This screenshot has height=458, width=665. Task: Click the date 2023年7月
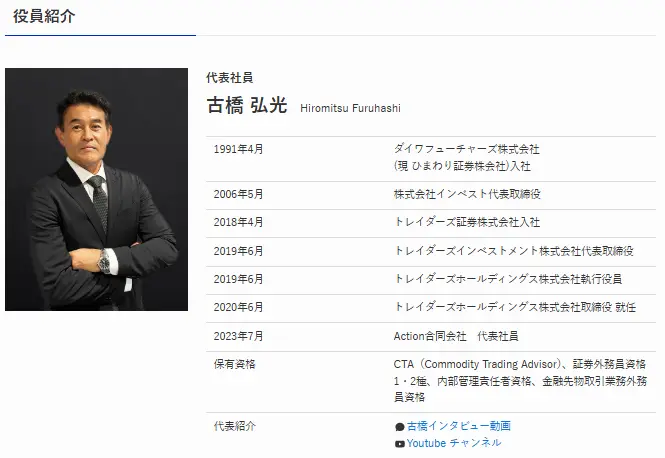pos(238,336)
